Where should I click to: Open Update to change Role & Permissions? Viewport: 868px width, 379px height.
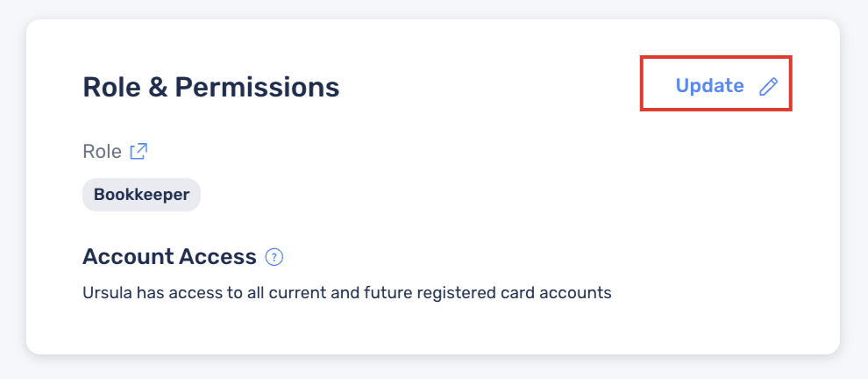coord(709,85)
